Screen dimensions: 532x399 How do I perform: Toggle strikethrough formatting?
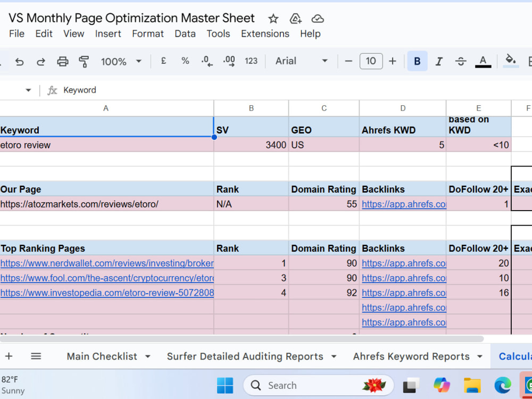[461, 61]
